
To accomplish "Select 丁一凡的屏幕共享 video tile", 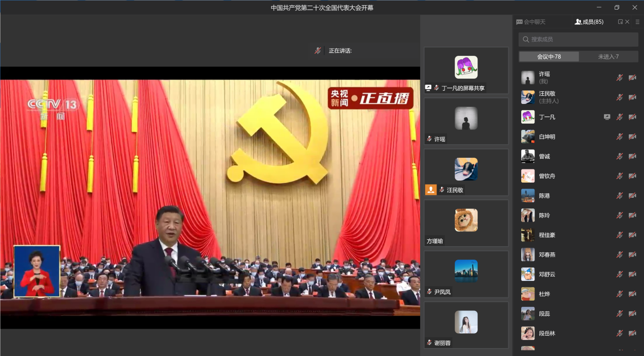I will pyautogui.click(x=466, y=70).
